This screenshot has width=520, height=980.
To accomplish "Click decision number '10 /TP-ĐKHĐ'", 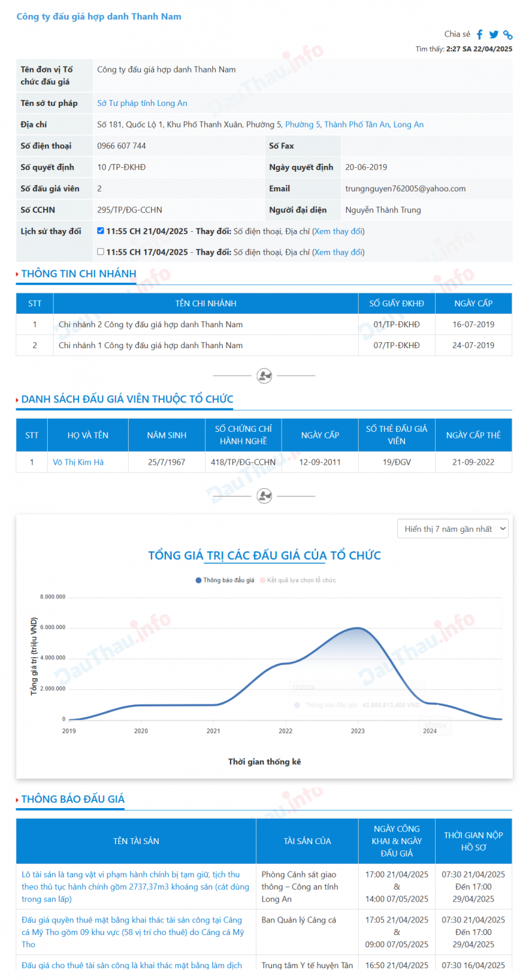I will (122, 167).
